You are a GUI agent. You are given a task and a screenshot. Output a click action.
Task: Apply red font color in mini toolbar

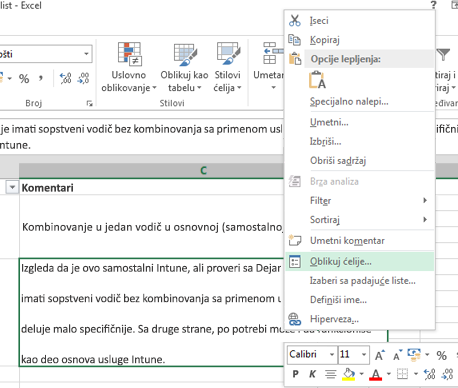(376, 374)
